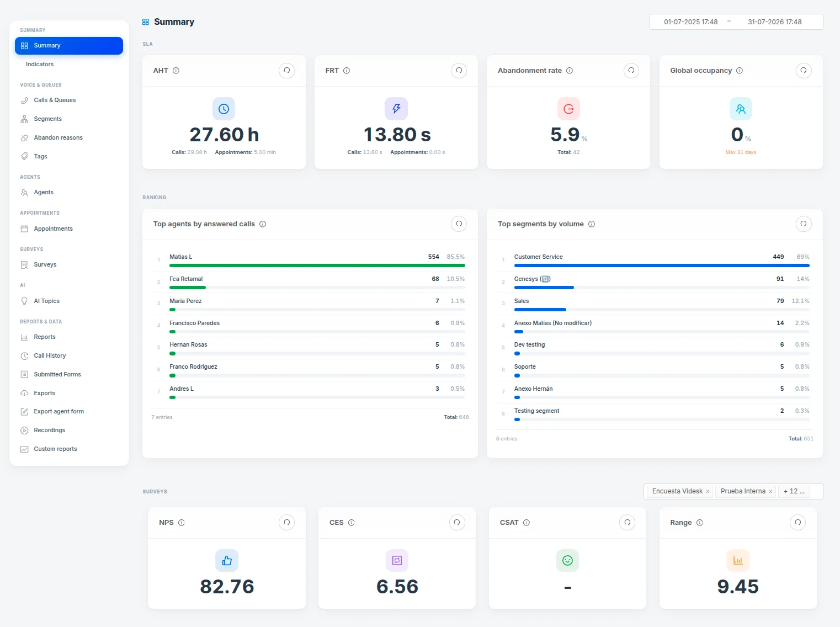The height and width of the screenshot is (627, 840).
Task: Select agent Francisco Paredes in ranking
Action: (310, 326)
